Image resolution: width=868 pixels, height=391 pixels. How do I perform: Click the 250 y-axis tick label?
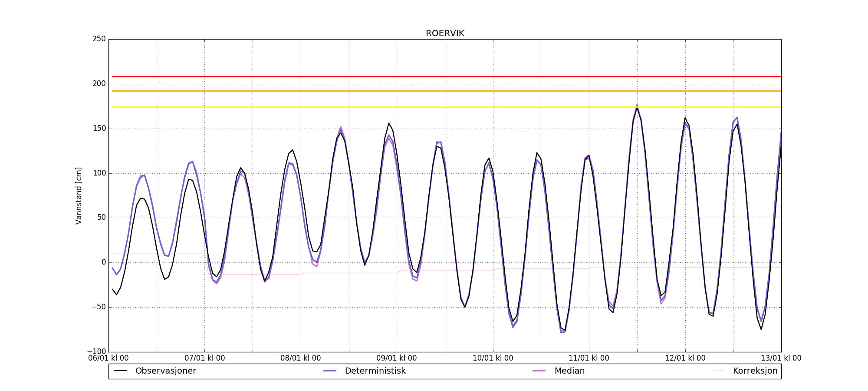tap(99, 39)
